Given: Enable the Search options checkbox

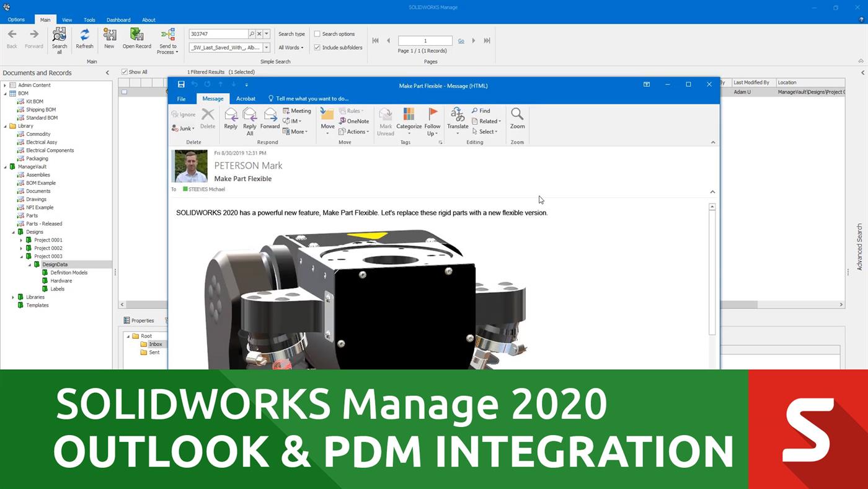Looking at the screenshot, I should pos(317,34).
